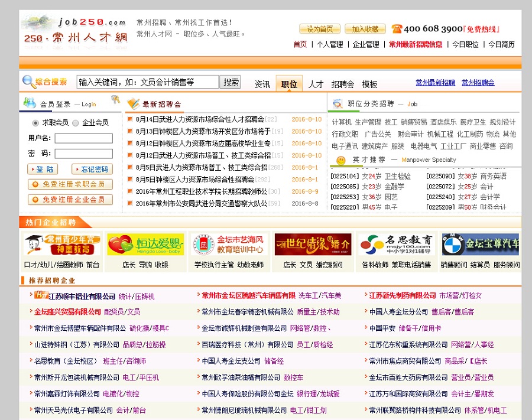This screenshot has height=420, width=532.
Task: Open 今日职位 navigation item
Action: tap(465, 44)
